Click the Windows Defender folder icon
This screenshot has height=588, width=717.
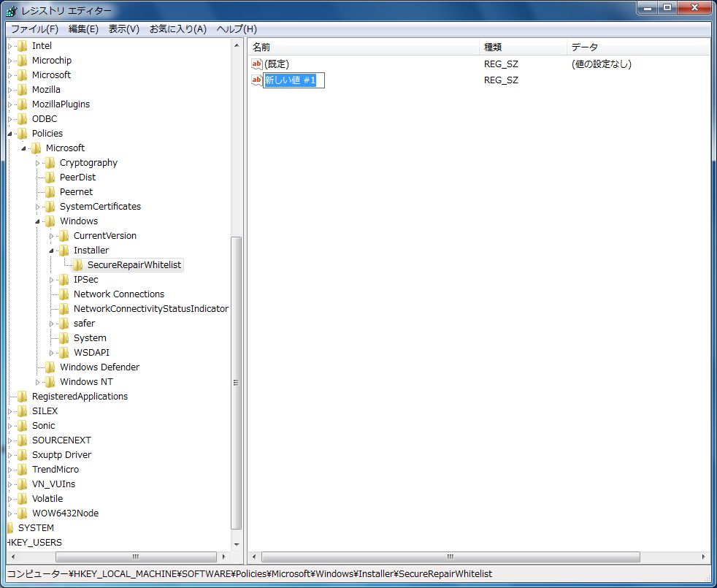pyautogui.click(x=50, y=367)
